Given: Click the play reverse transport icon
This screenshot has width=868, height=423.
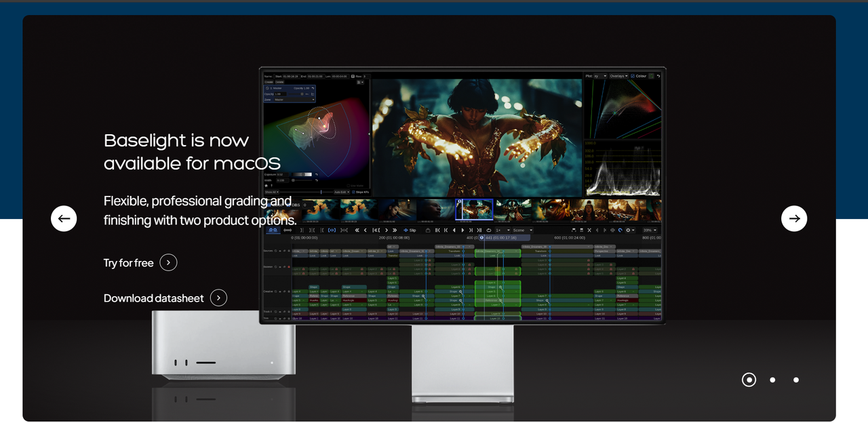Looking at the screenshot, I should 454,230.
